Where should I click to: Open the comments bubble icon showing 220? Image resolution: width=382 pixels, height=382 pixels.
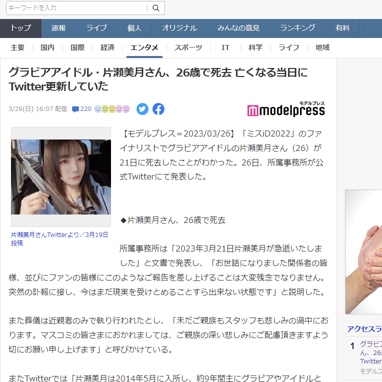click(75, 109)
